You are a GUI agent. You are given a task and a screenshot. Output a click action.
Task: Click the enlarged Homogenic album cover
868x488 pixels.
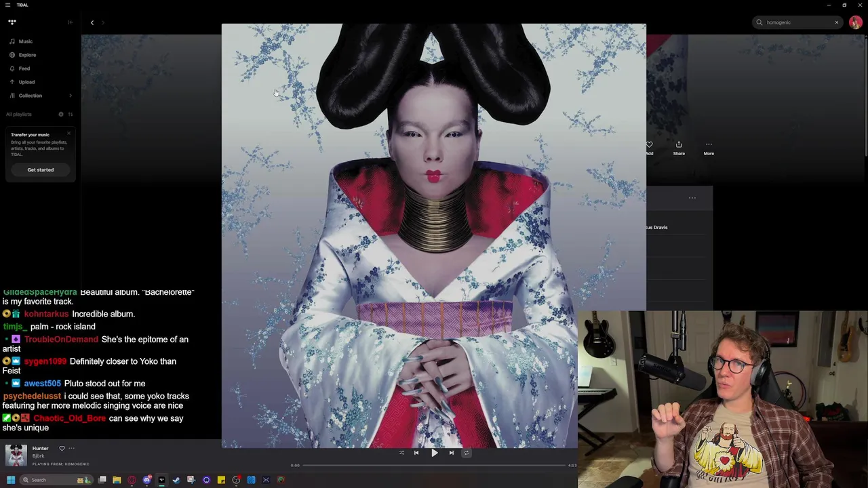point(433,235)
